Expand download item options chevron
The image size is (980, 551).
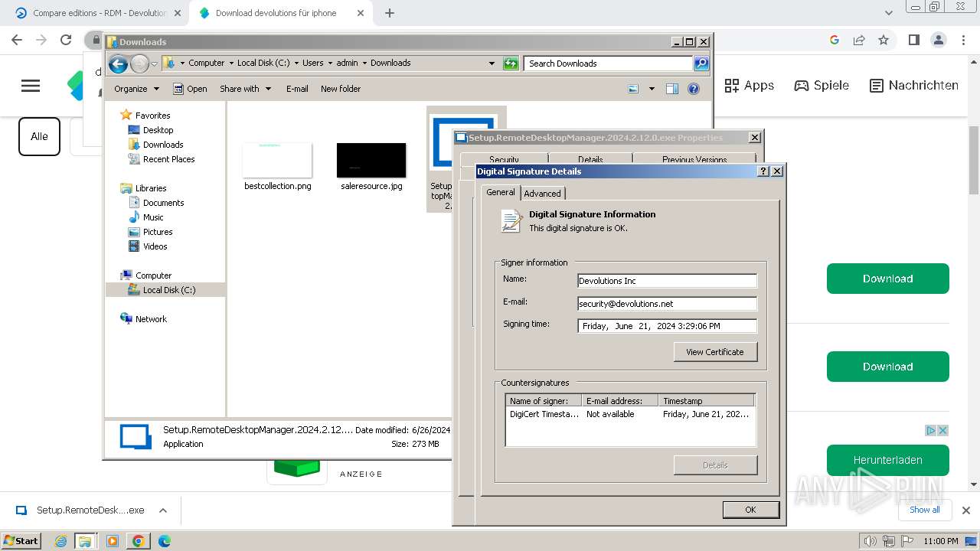pos(162,510)
